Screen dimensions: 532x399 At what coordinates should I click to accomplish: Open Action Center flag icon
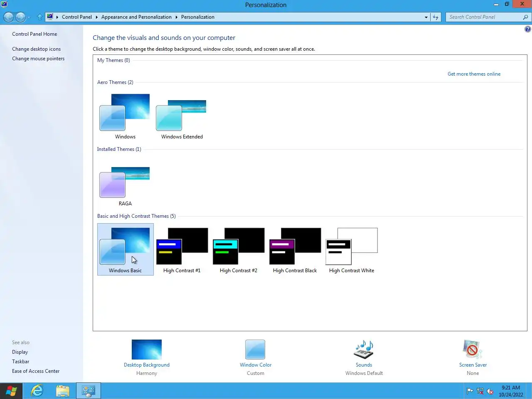470,391
